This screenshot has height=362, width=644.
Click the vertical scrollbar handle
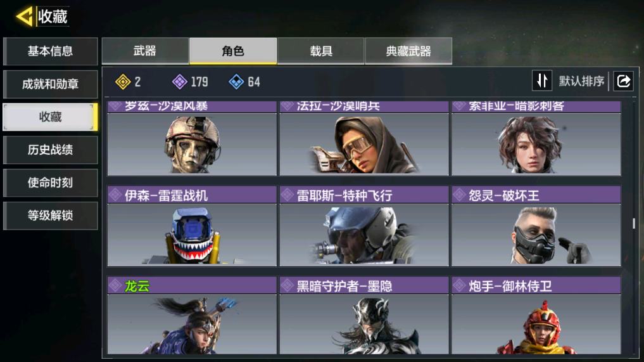(634, 223)
